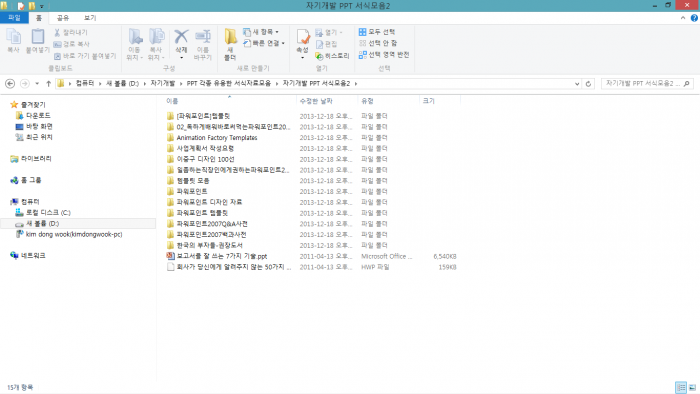Open the 파일 (File) menu tab
Screen dimensions: 700x394
14,18
